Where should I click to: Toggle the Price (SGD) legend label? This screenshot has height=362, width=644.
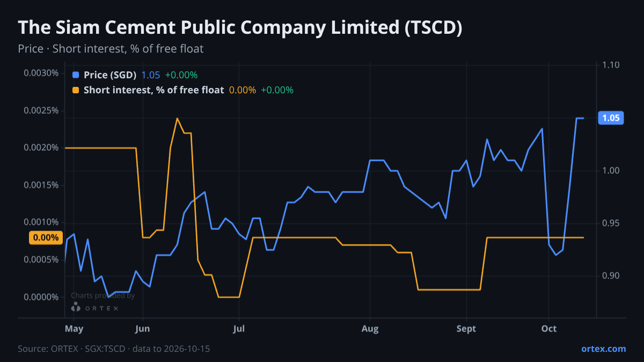110,75
